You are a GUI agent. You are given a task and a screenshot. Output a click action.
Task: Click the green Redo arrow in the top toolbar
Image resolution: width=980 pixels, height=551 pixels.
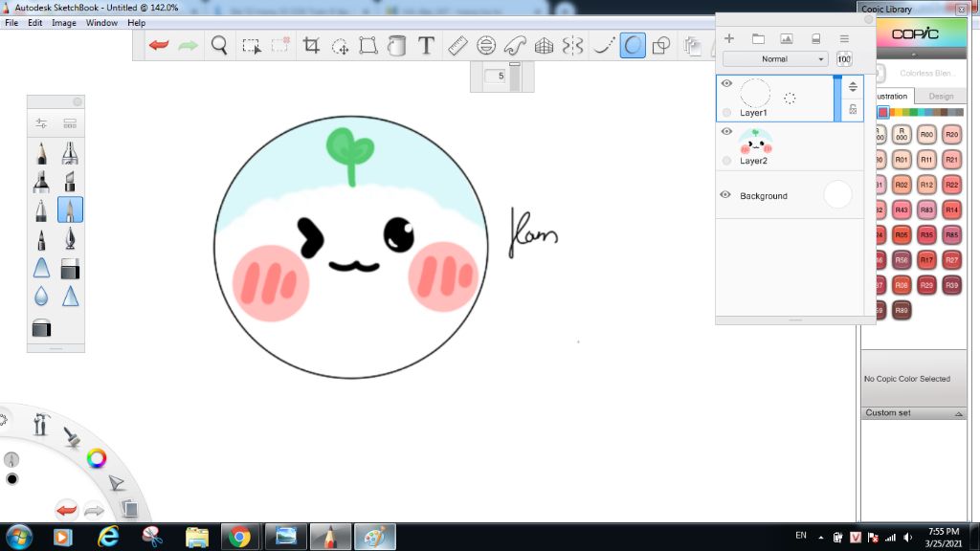188,45
